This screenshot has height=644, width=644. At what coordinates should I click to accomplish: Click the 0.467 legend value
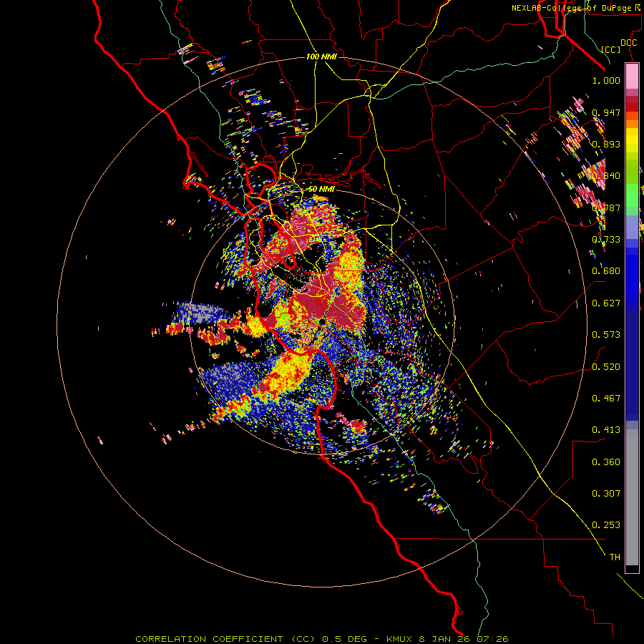click(606, 398)
